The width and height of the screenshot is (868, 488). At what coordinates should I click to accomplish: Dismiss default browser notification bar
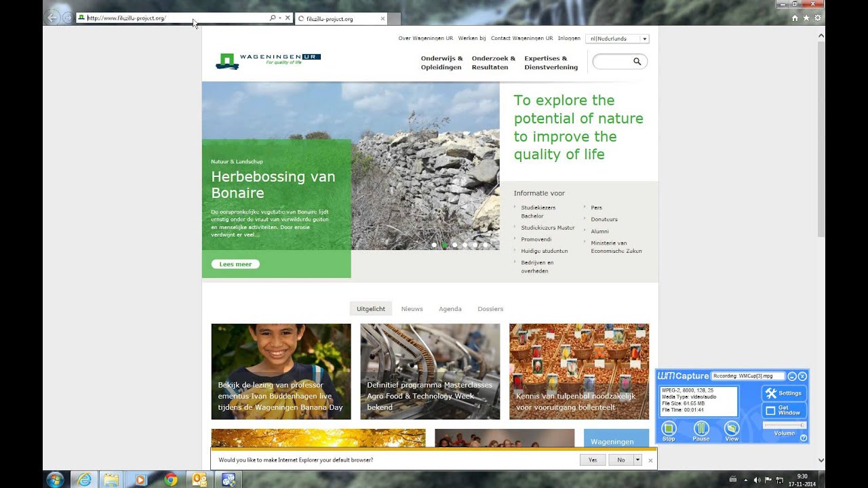point(650,460)
